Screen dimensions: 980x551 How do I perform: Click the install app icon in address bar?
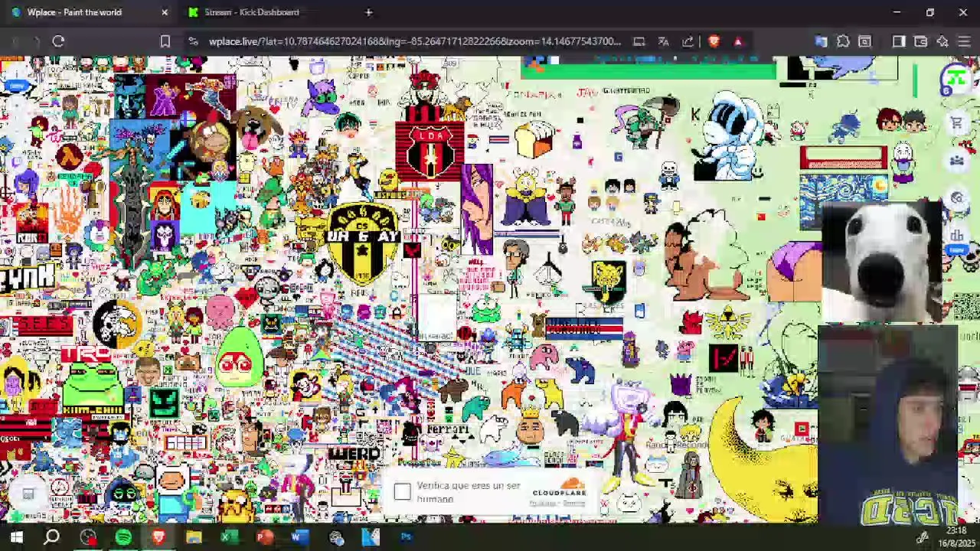(x=639, y=41)
